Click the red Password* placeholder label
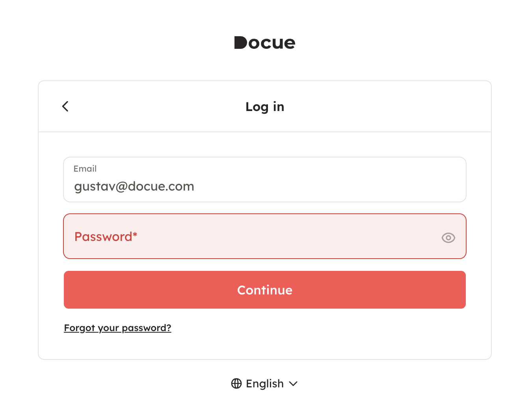Viewport: 532px width, 411px height. click(x=103, y=237)
